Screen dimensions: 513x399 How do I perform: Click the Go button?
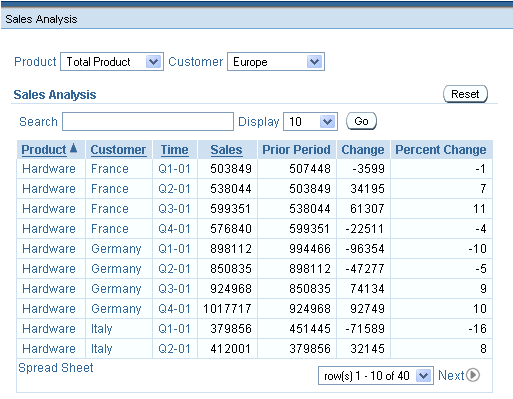tap(362, 121)
